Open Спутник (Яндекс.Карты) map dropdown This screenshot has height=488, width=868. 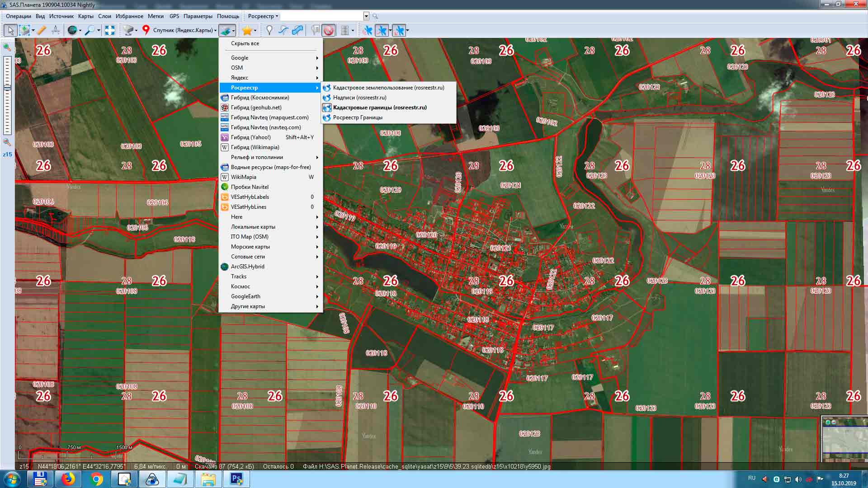tap(184, 30)
